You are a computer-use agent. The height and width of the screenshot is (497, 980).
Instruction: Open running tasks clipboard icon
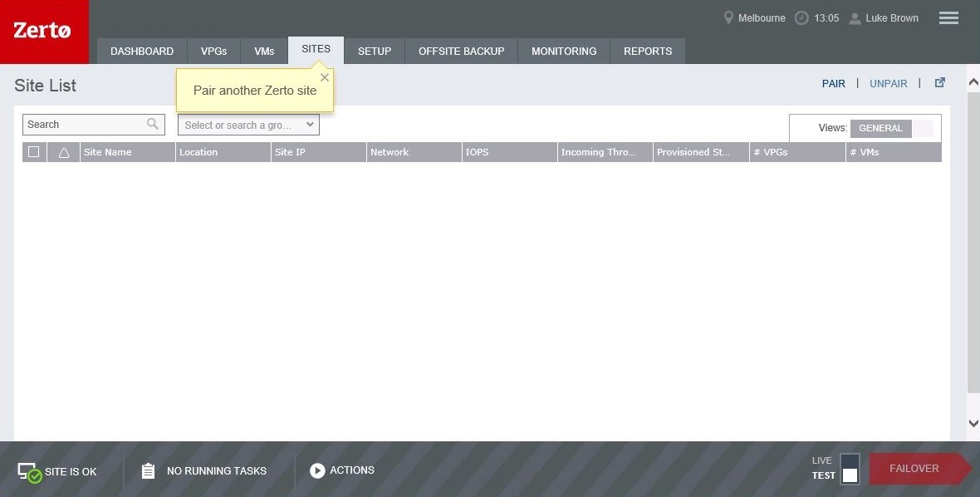pos(148,470)
